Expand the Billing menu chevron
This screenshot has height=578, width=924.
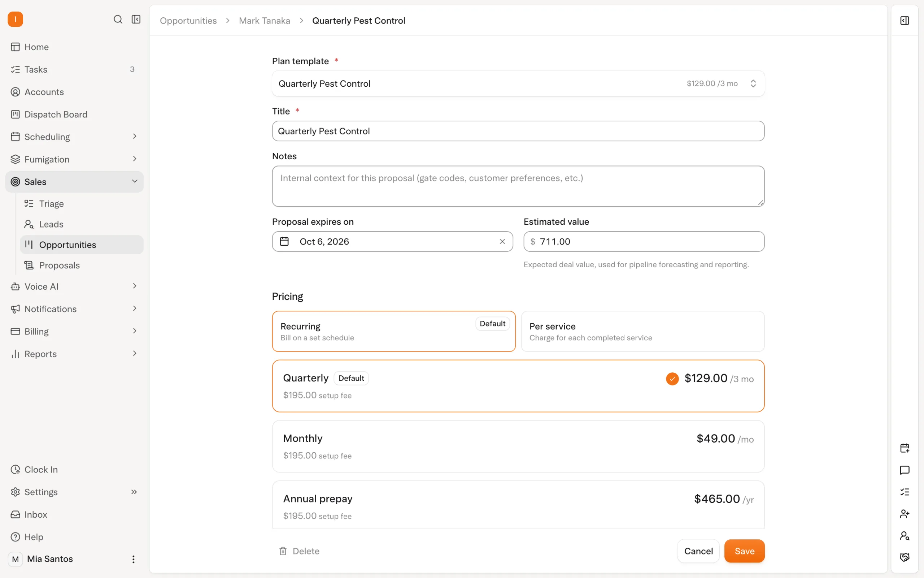[134, 331]
